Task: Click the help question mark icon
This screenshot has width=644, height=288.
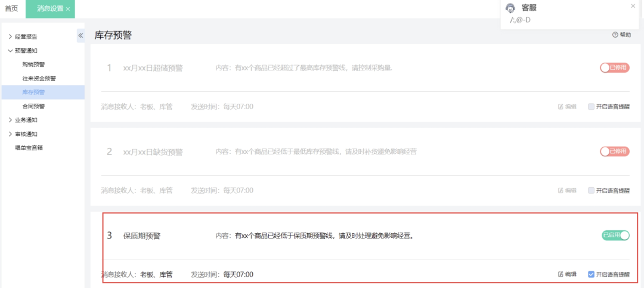Action: click(x=615, y=35)
